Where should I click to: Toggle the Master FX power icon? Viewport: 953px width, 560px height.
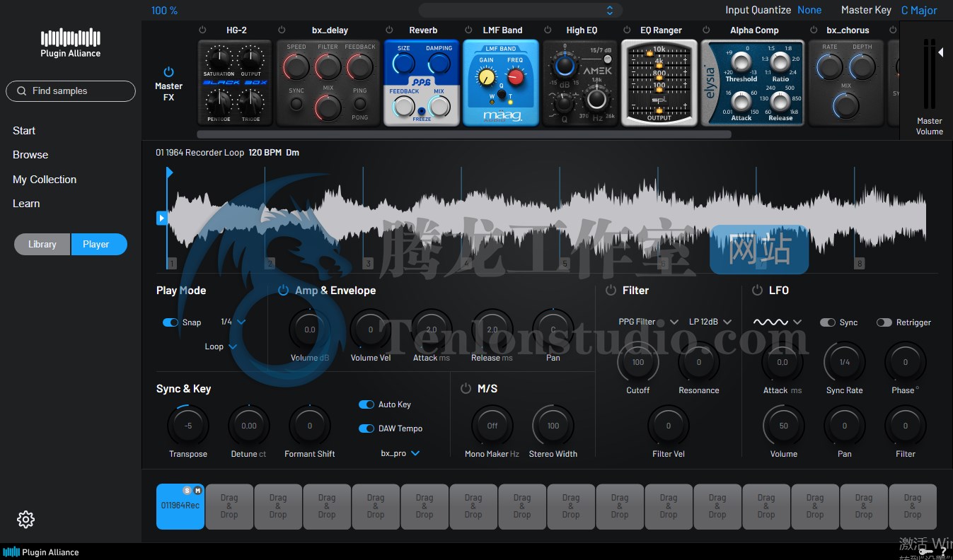point(168,72)
